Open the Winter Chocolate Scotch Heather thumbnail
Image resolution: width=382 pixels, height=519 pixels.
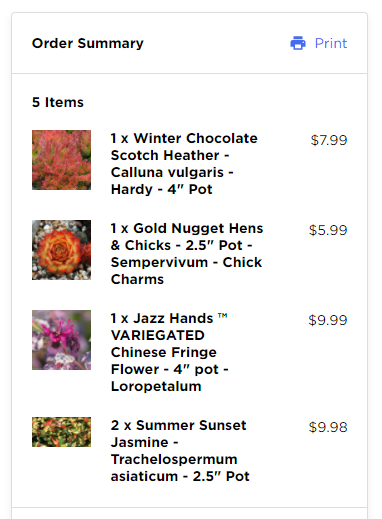point(61,160)
